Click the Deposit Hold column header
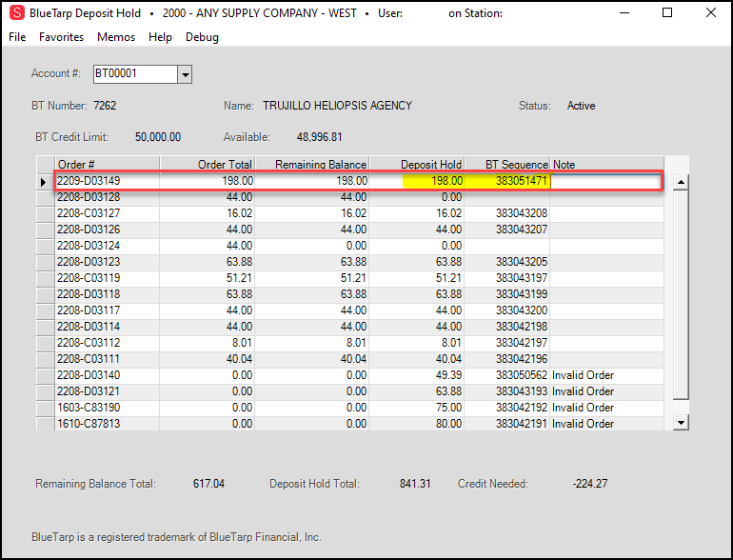This screenshot has width=733, height=560. click(x=417, y=164)
